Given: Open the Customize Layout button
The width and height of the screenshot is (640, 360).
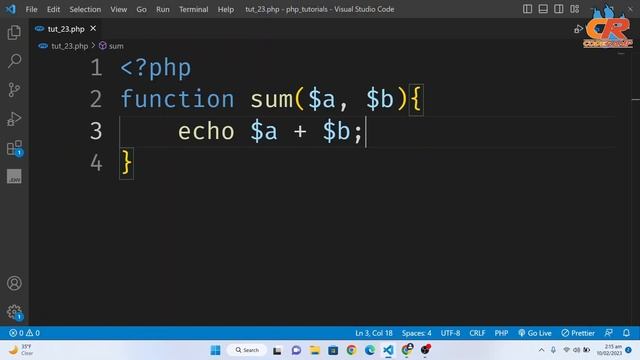Looking at the screenshot, I should click(575, 9).
